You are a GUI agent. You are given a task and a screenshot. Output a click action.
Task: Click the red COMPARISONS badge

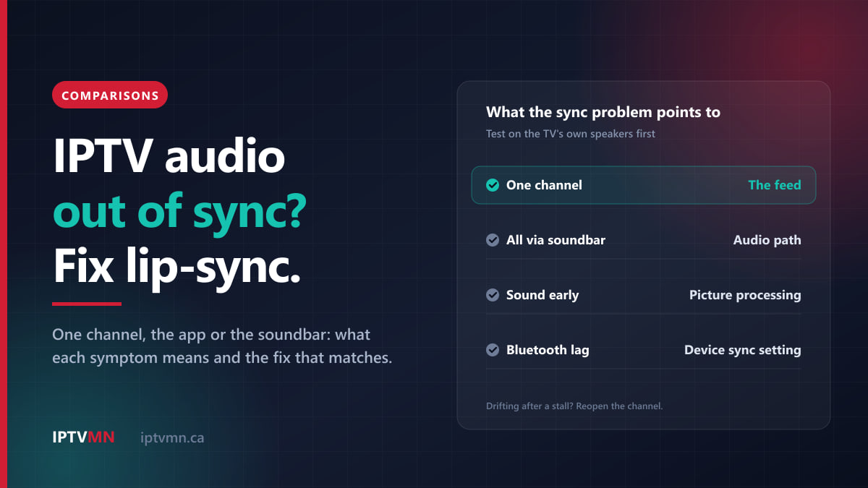(110, 95)
